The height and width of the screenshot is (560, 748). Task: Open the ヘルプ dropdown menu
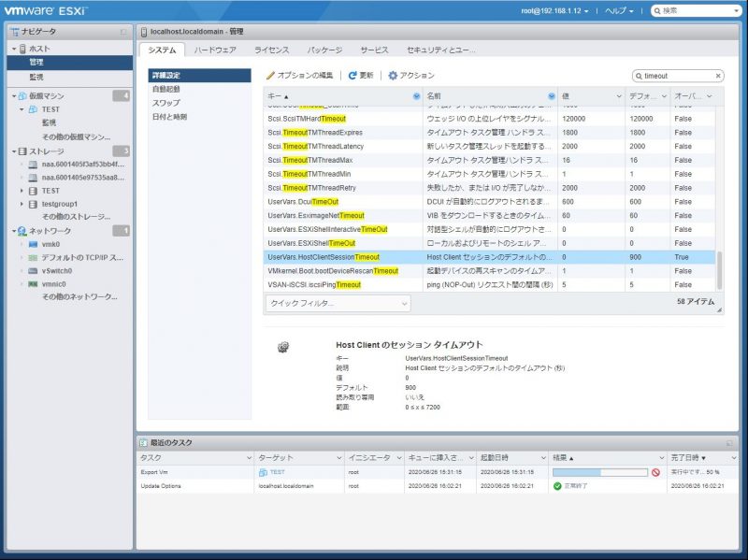(619, 10)
